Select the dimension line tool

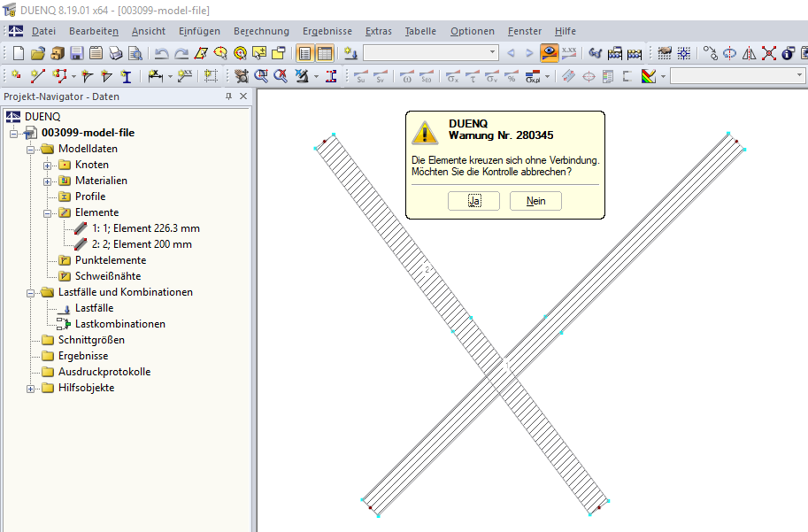pyautogui.click(x=155, y=76)
